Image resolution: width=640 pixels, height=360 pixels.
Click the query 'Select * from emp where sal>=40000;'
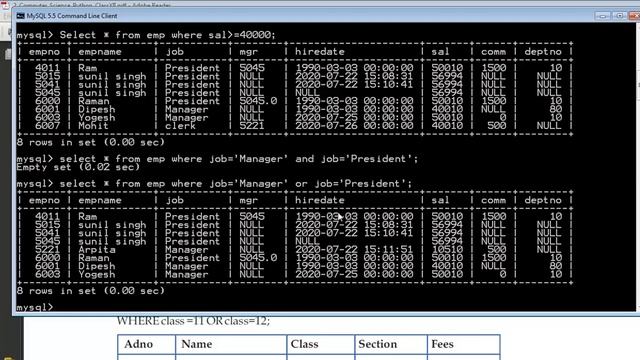click(167, 35)
